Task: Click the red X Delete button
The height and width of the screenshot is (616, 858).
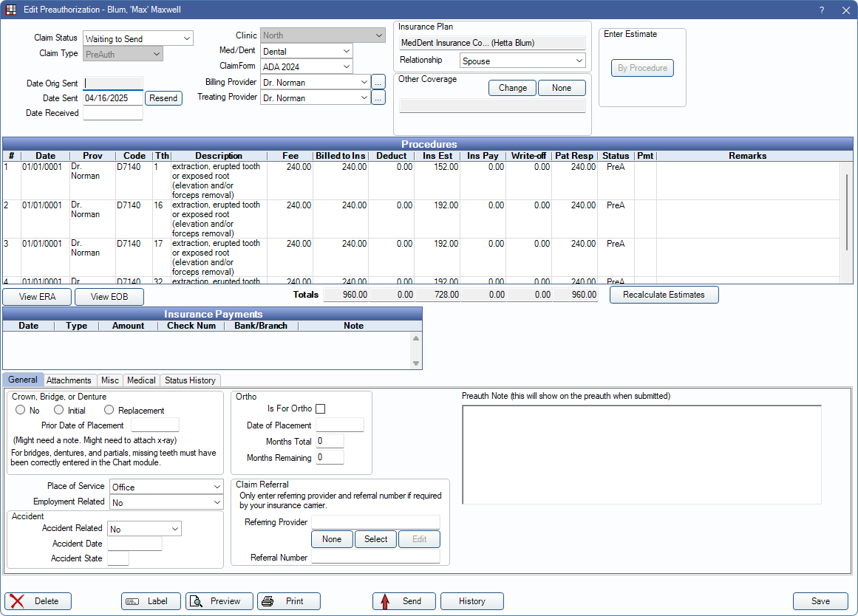Action: click(38, 601)
